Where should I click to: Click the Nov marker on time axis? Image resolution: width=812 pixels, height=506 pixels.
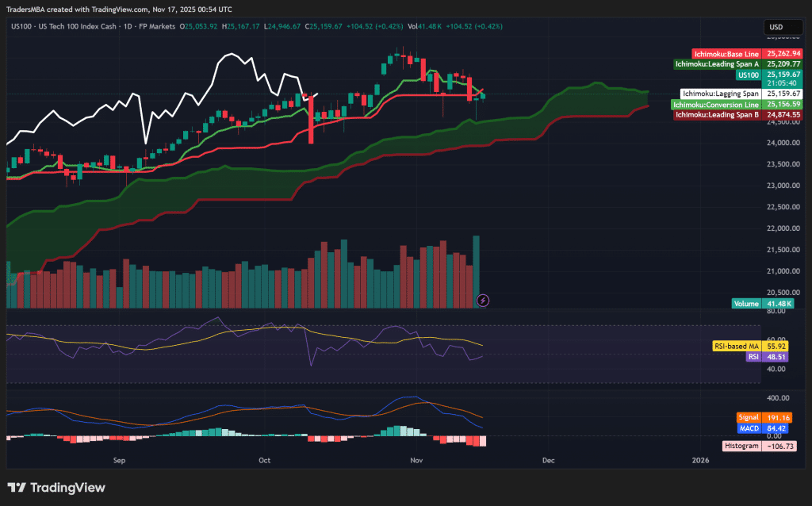pyautogui.click(x=415, y=459)
